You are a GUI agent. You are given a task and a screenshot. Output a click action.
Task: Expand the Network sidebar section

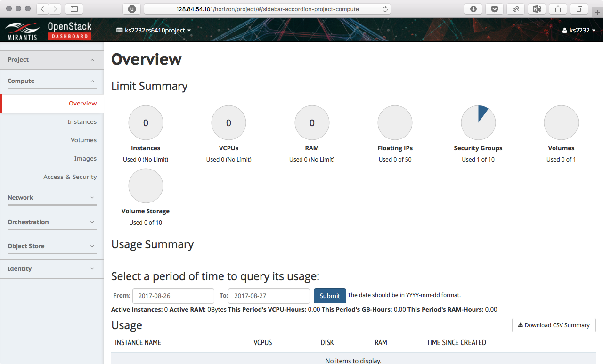[x=52, y=198]
